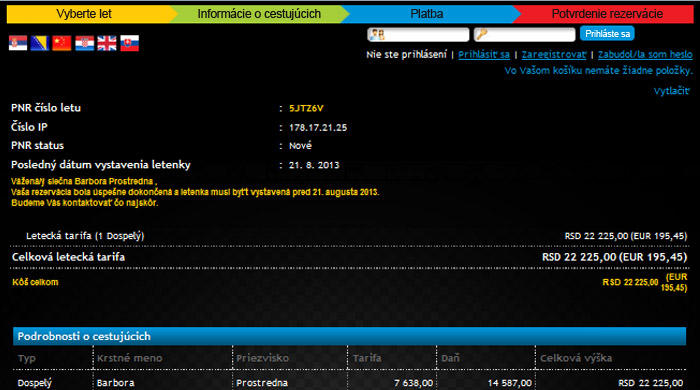Click the 'Vytlačiť' print link
The image size is (700, 390).
coord(671,91)
